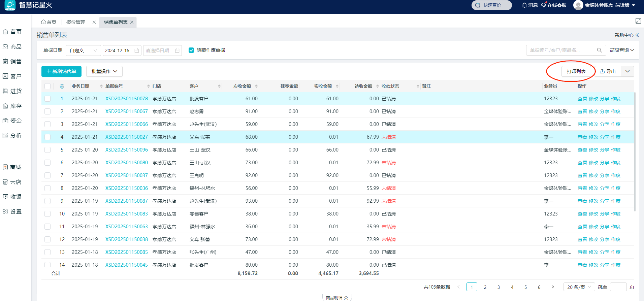This screenshot has height=301, width=644.
Task: Click 修改 for XSD202501150037
Action: (593, 175)
